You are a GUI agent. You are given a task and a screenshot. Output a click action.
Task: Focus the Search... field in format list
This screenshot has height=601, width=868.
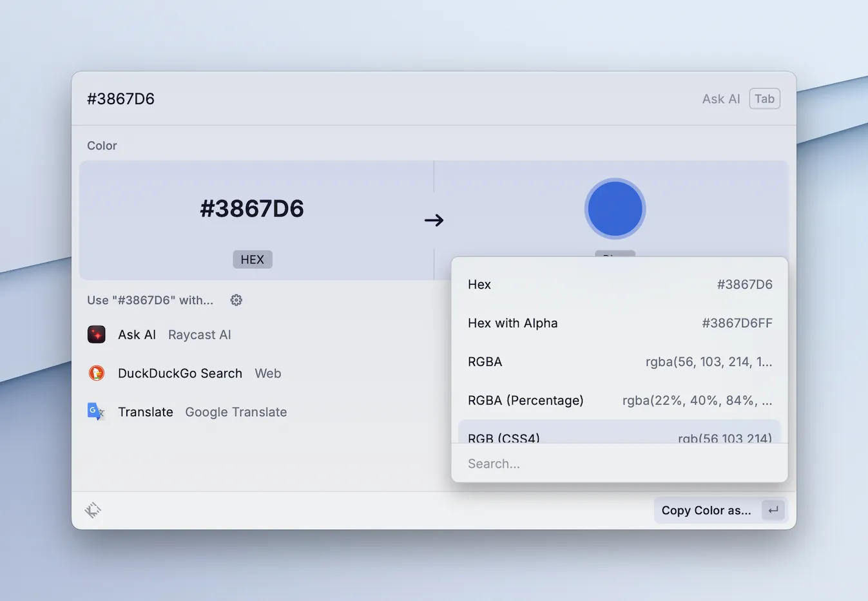point(619,464)
